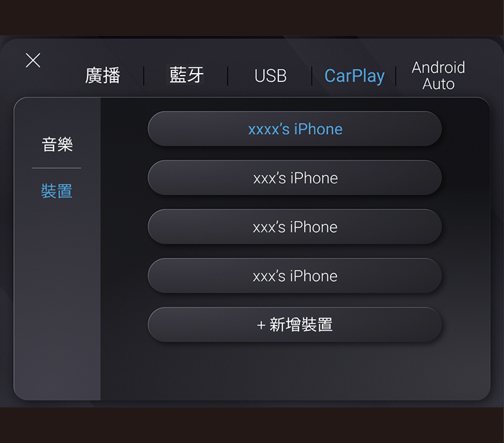
Task: Select the blue-highlighted CarPlay source
Action: [x=354, y=76]
